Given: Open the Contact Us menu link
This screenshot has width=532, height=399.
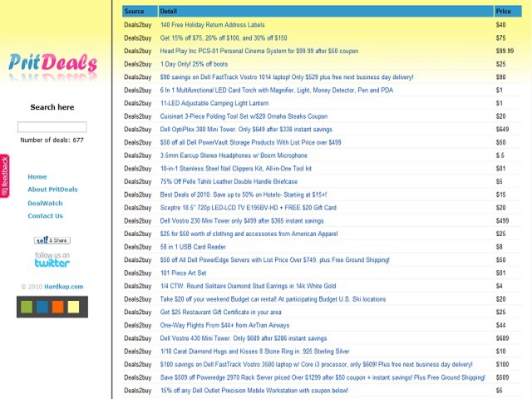Looking at the screenshot, I should (x=46, y=216).
